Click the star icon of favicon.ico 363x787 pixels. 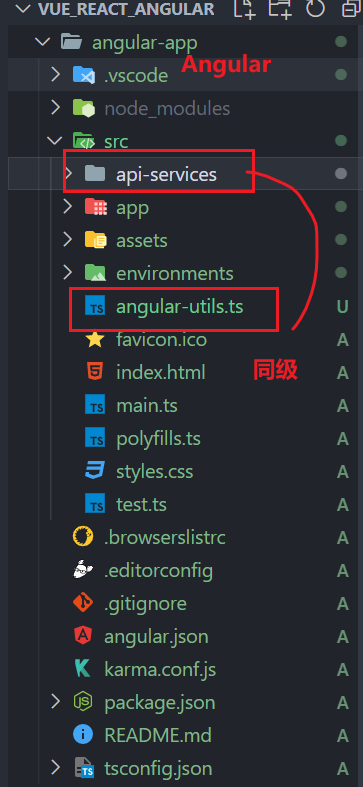tap(95, 340)
